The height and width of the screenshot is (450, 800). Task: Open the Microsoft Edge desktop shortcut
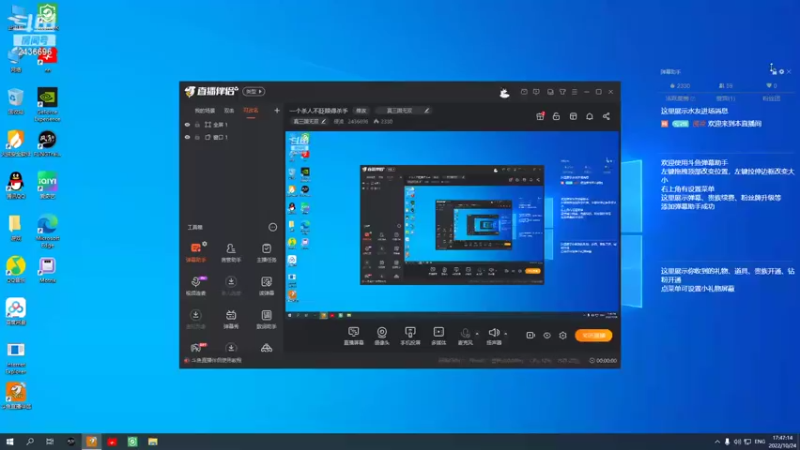47,232
